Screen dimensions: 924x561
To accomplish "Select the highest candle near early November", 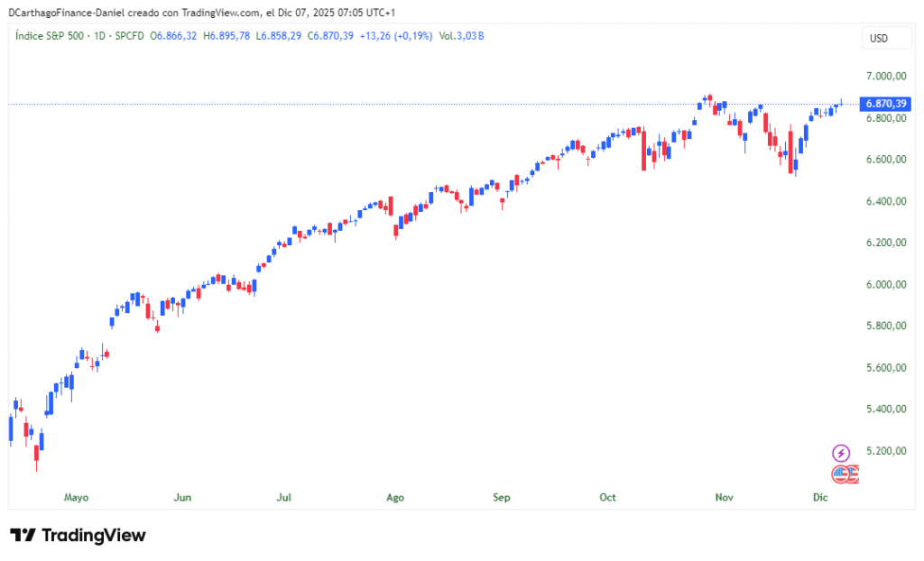I will click(709, 99).
